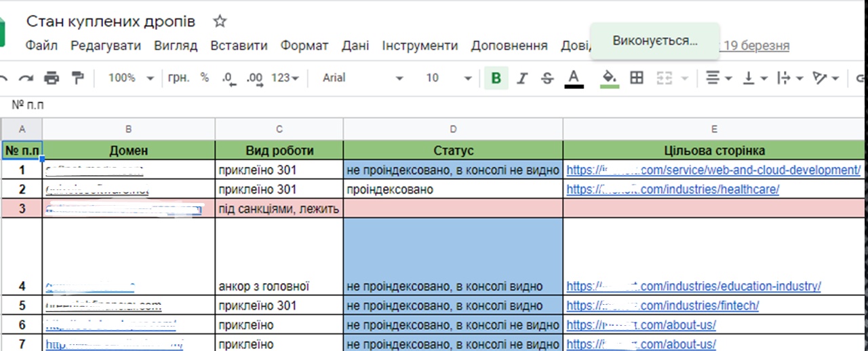Format as currency with грн. button
The image size is (868, 351).
179,78
